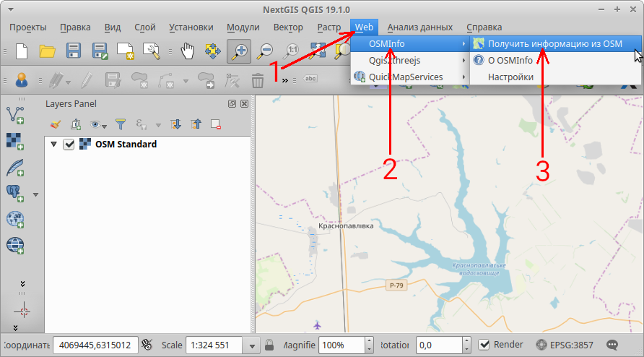
Task: Open the dropdown arrow beside PostGIS icon
Action: pos(35,194)
